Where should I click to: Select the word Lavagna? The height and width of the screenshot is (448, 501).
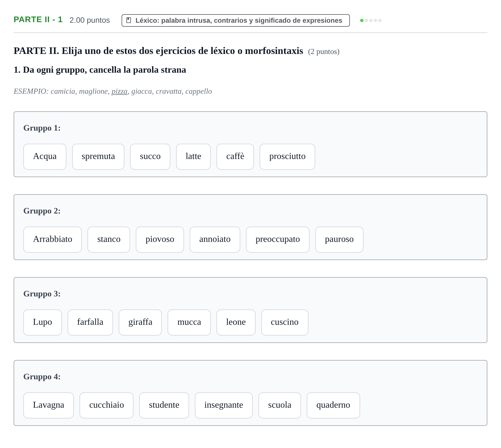click(x=49, y=405)
